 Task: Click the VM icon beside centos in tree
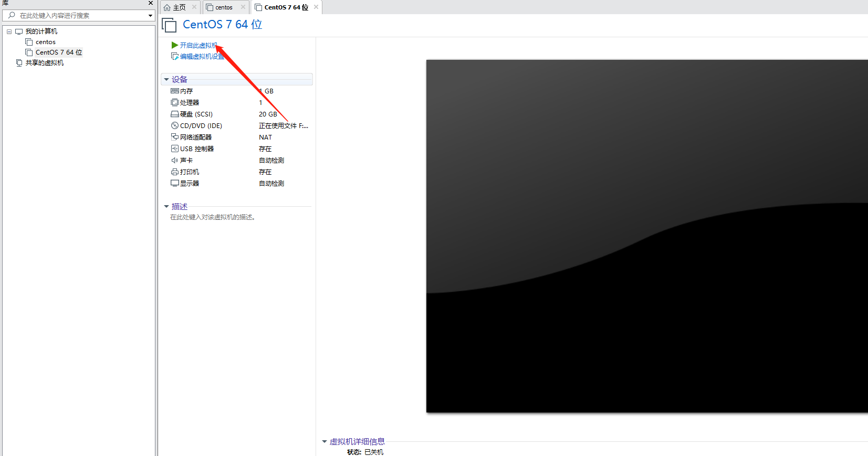point(29,42)
